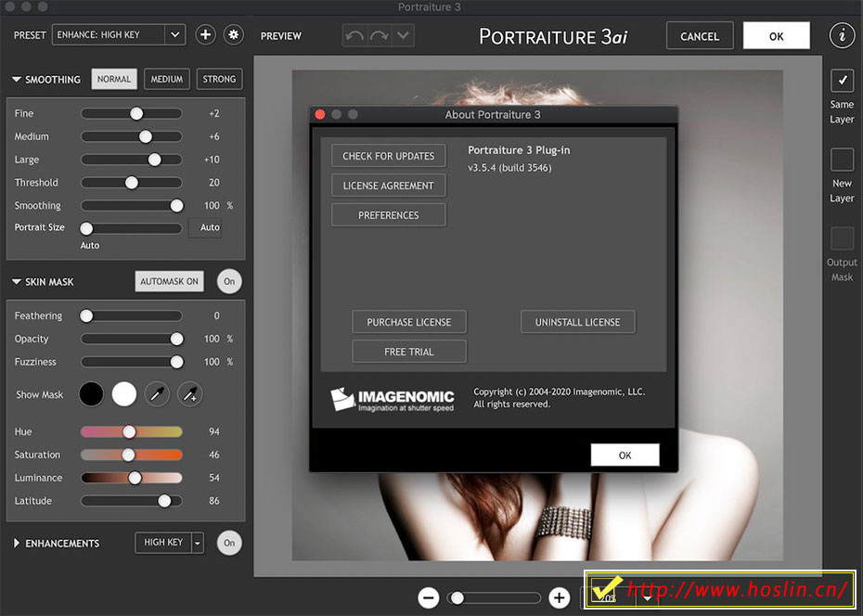
Task: Click the version text v3.5.4
Action: (x=509, y=168)
